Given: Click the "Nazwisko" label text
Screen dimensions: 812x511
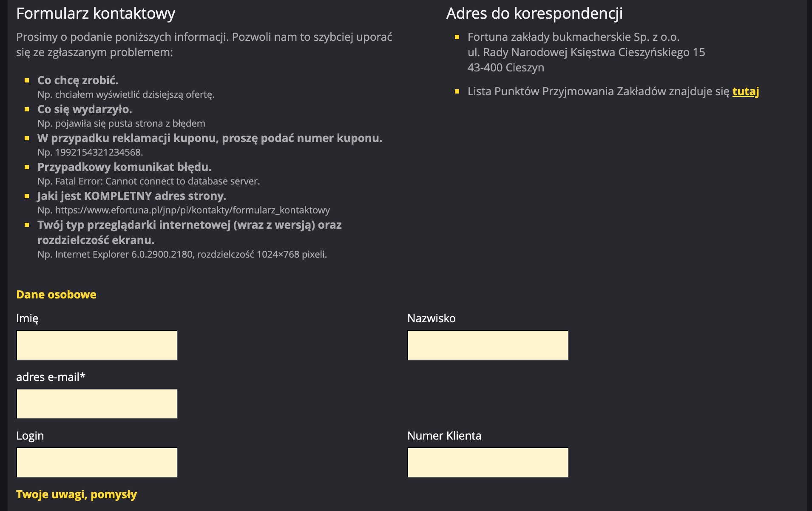Looking at the screenshot, I should pos(431,318).
